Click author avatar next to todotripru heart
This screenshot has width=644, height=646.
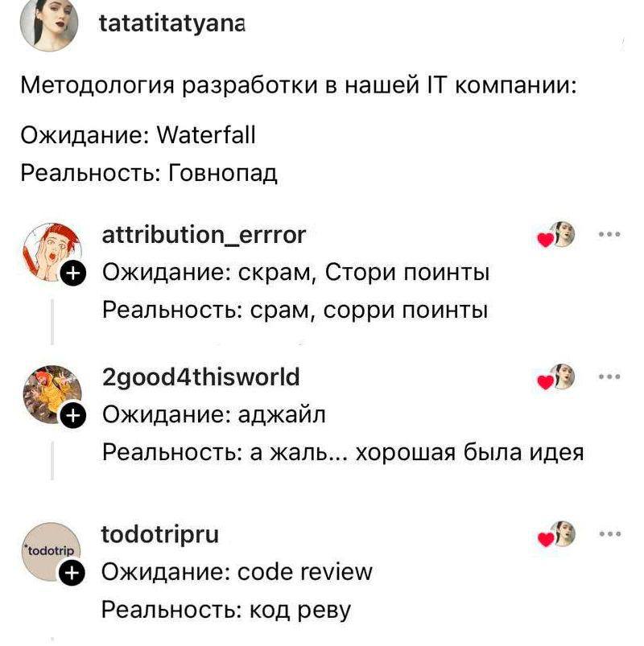pos(564,533)
